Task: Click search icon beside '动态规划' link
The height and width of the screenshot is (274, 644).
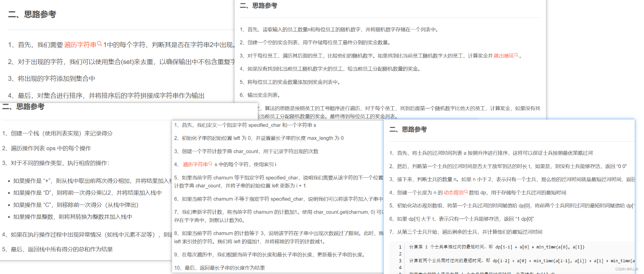Action: point(466,192)
